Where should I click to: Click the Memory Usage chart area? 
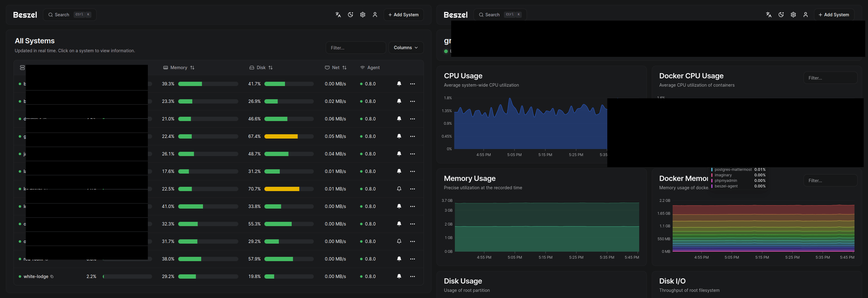[547, 226]
